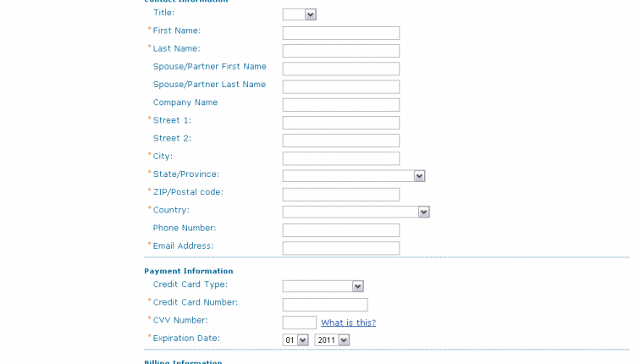Focus the Email Address field
635x364 pixels.
point(340,248)
